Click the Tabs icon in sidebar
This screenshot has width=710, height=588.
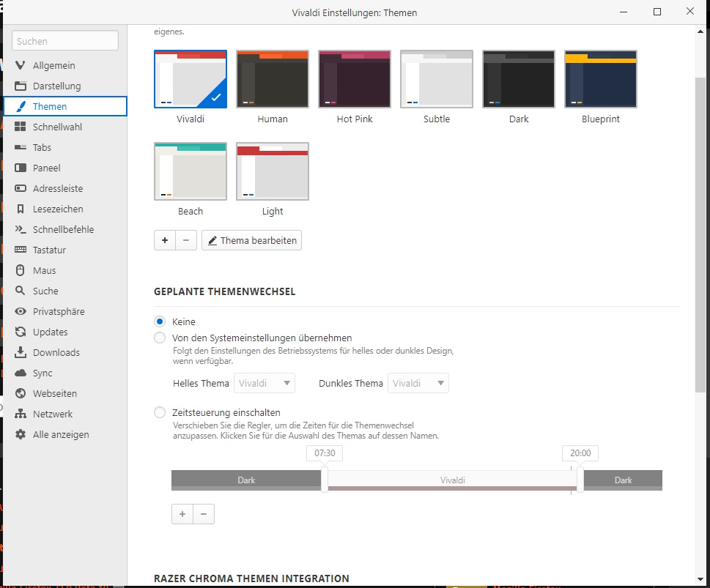[x=21, y=147]
